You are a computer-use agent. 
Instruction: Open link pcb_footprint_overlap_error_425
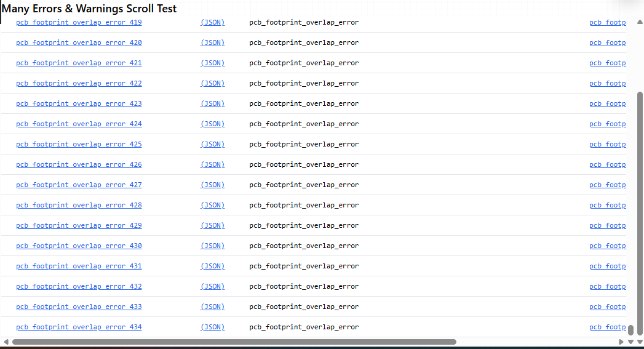[x=79, y=144]
